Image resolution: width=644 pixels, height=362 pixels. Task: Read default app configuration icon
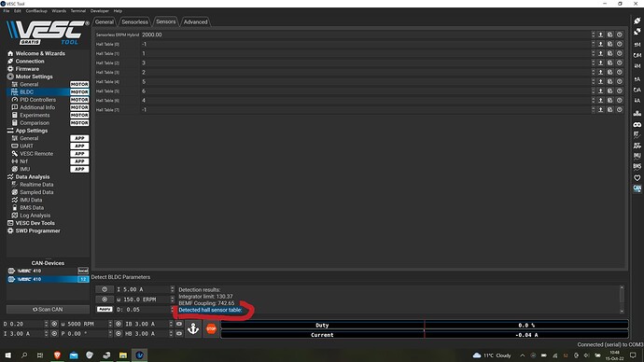[637, 90]
